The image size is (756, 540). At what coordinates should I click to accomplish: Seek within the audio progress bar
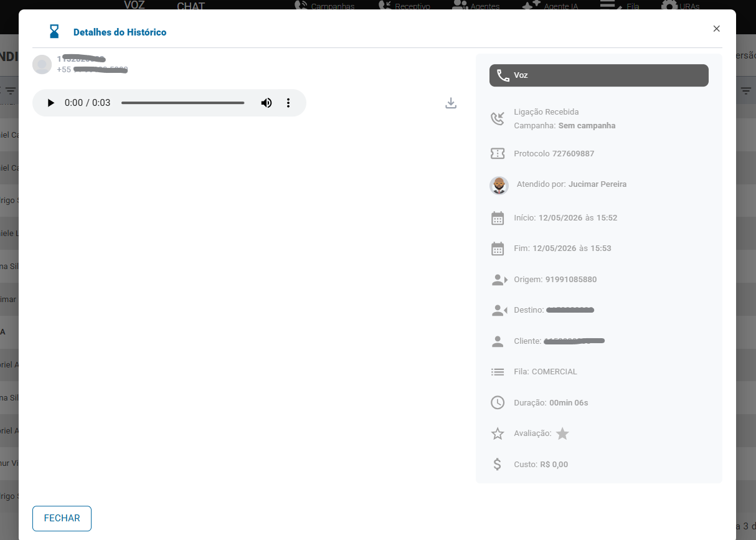coord(182,103)
